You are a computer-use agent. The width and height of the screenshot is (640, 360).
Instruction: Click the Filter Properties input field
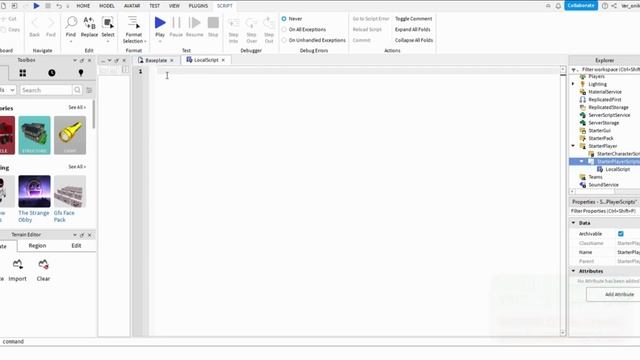[605, 211]
